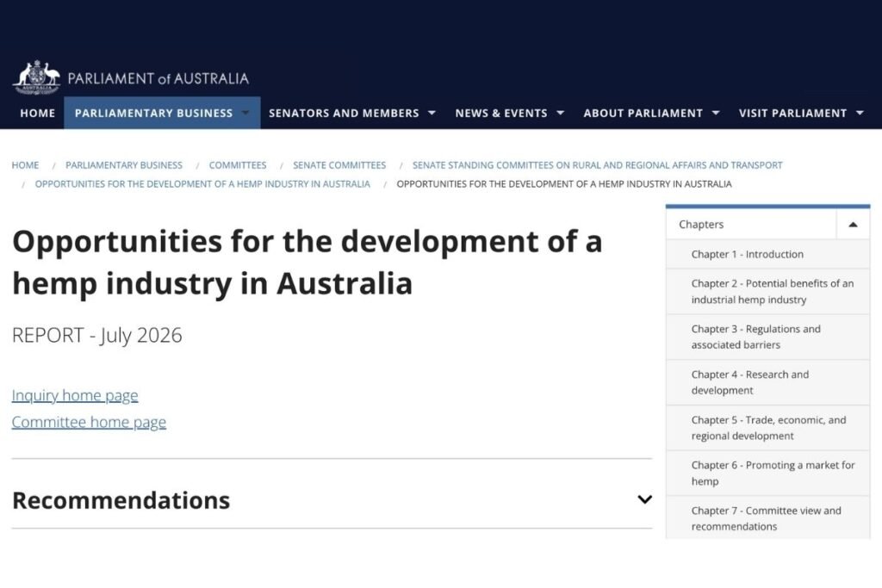Open the News & Events dropdown arrow

560,113
